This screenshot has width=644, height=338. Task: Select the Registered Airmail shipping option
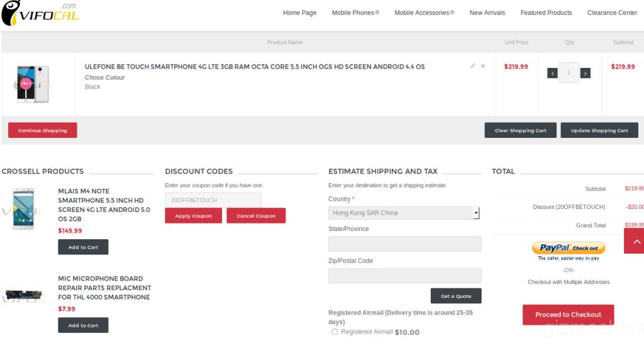tap(335, 332)
